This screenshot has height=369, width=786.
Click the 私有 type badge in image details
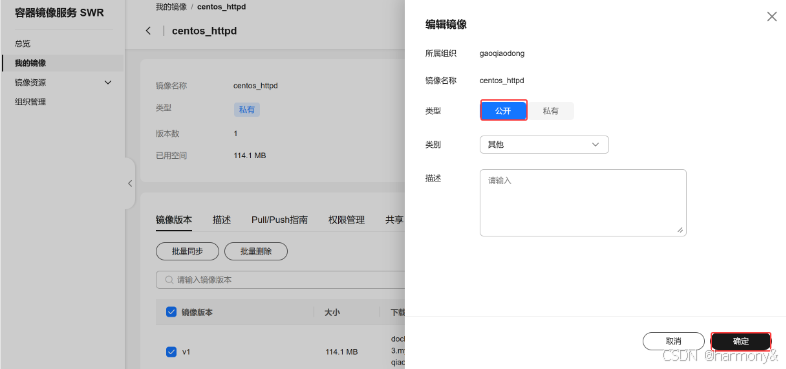247,110
